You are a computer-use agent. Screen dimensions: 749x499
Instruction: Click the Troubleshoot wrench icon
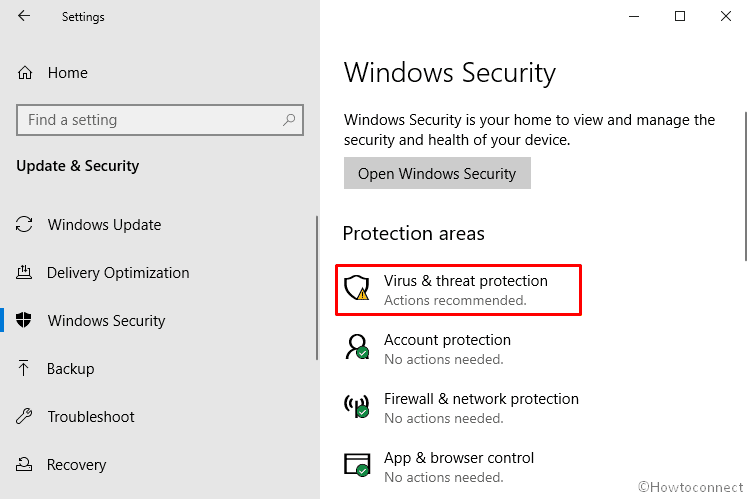click(26, 417)
